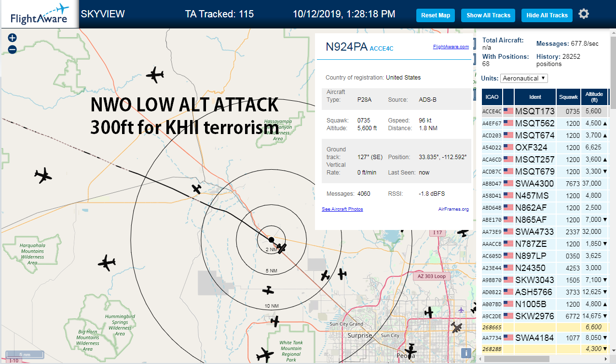Open the settings gear menu

coord(584,14)
